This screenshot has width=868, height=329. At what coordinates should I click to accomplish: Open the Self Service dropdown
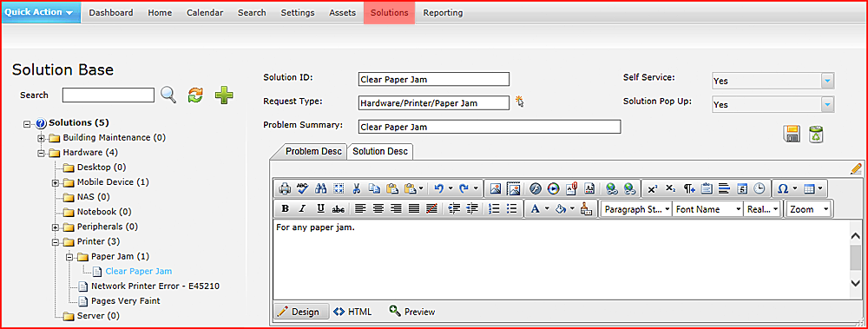click(x=773, y=81)
